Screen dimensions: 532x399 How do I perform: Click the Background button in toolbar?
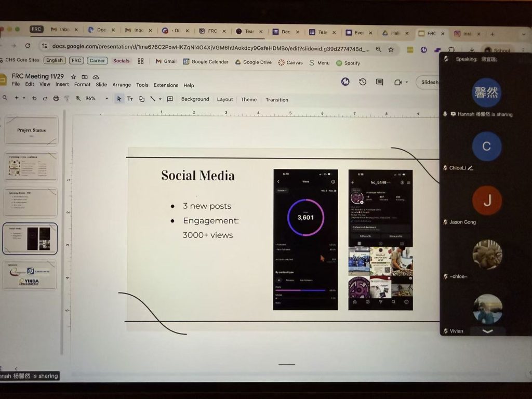(x=195, y=99)
